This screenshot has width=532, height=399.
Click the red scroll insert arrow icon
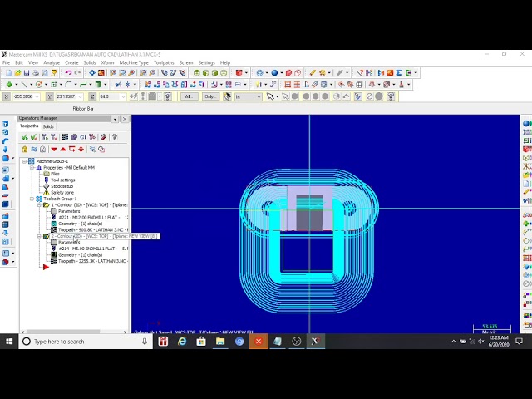pyautogui.click(x=81, y=150)
